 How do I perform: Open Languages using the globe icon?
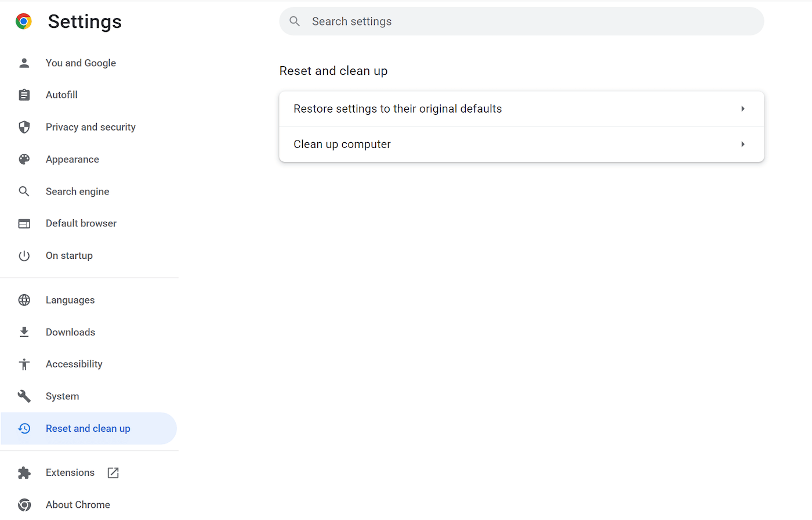click(24, 299)
